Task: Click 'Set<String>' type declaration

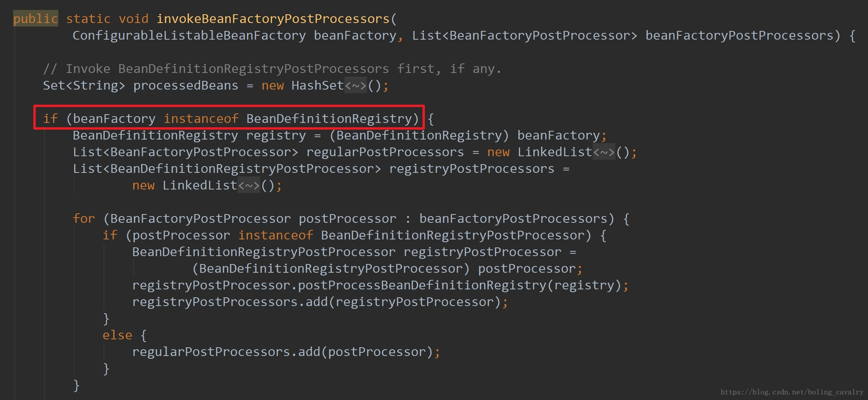Action: [84, 86]
